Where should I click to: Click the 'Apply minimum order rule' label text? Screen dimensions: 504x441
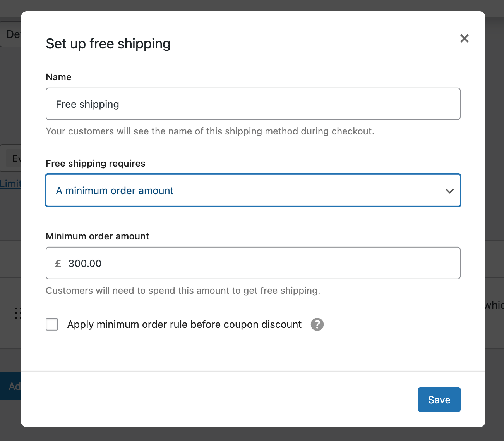click(184, 324)
